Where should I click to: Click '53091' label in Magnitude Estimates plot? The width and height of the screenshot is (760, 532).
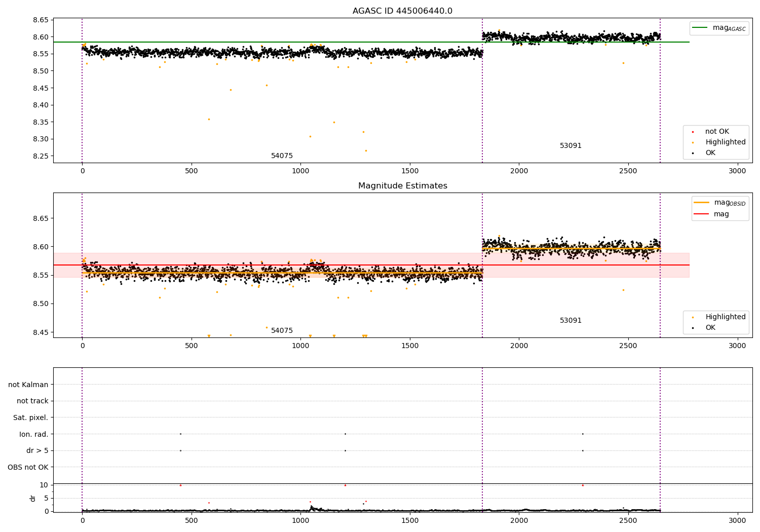(571, 321)
